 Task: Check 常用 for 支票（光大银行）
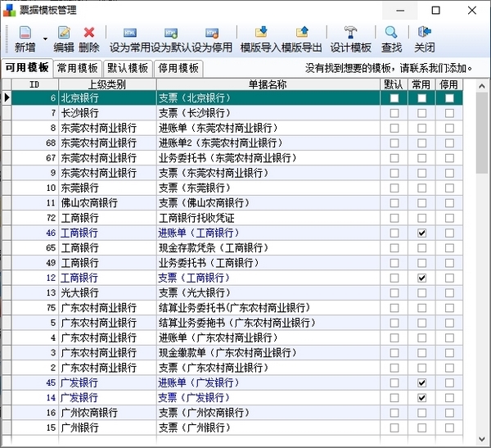point(421,293)
